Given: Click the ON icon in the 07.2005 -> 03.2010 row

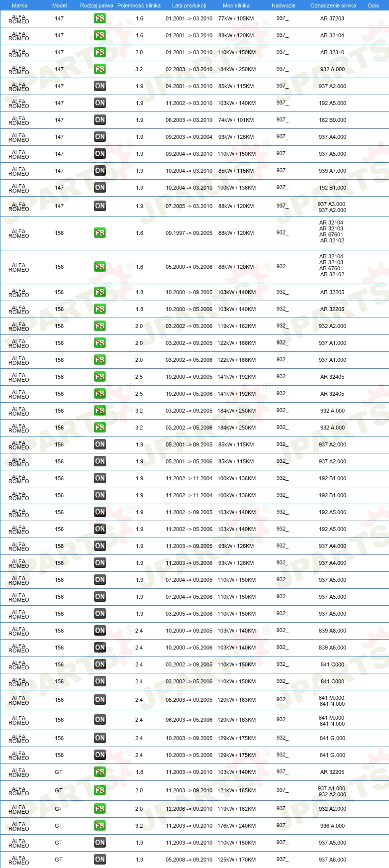Looking at the screenshot, I should coord(100,206).
